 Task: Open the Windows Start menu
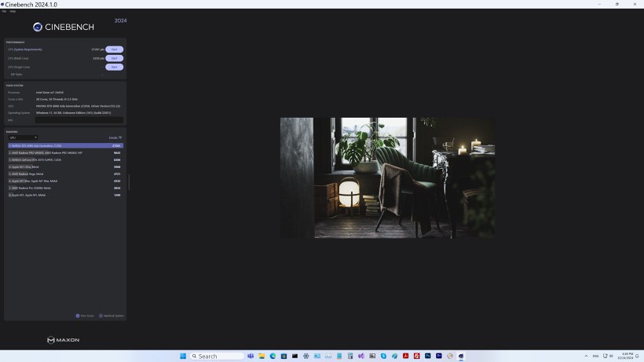point(183,356)
